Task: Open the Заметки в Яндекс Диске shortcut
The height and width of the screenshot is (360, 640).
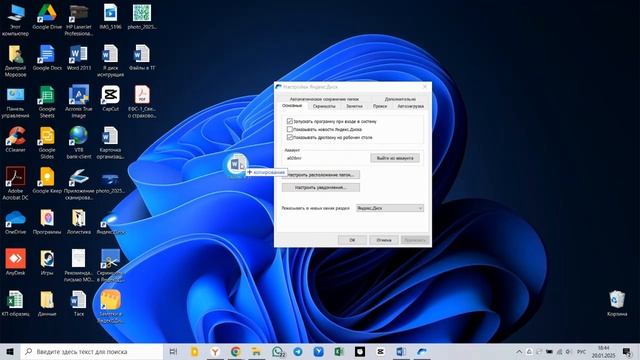Action: coord(110,307)
